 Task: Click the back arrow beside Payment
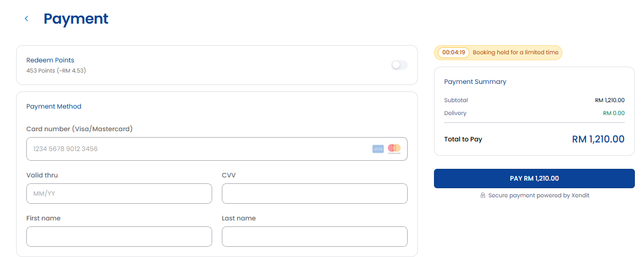(x=27, y=18)
